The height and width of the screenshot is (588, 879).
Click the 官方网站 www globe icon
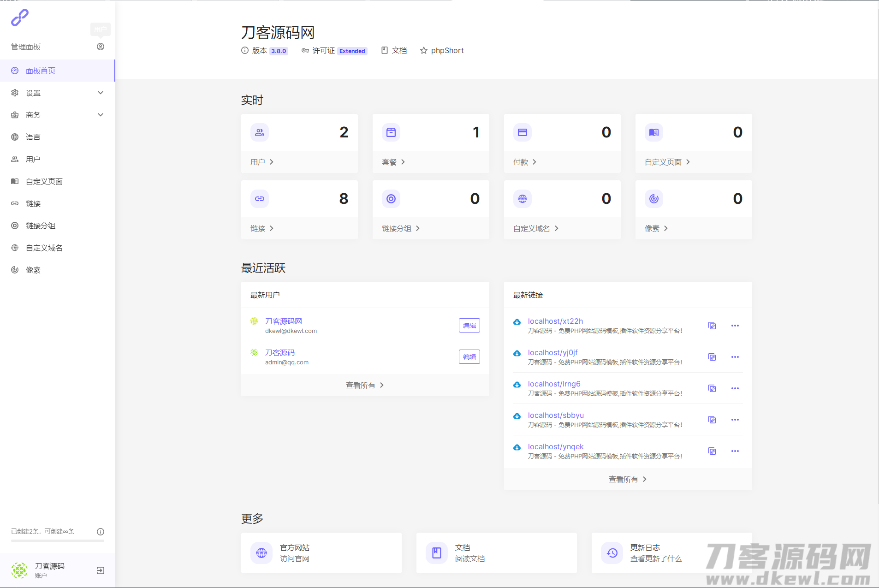click(x=261, y=553)
